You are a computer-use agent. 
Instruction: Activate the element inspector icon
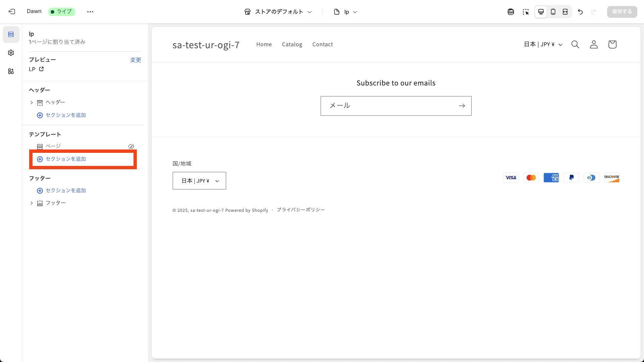click(526, 12)
